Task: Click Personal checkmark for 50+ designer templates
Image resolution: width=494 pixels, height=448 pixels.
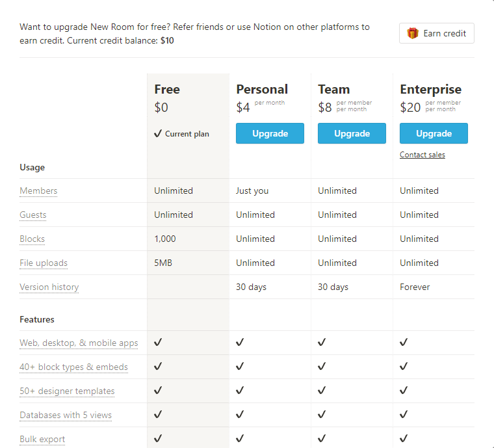Action: [x=240, y=390]
